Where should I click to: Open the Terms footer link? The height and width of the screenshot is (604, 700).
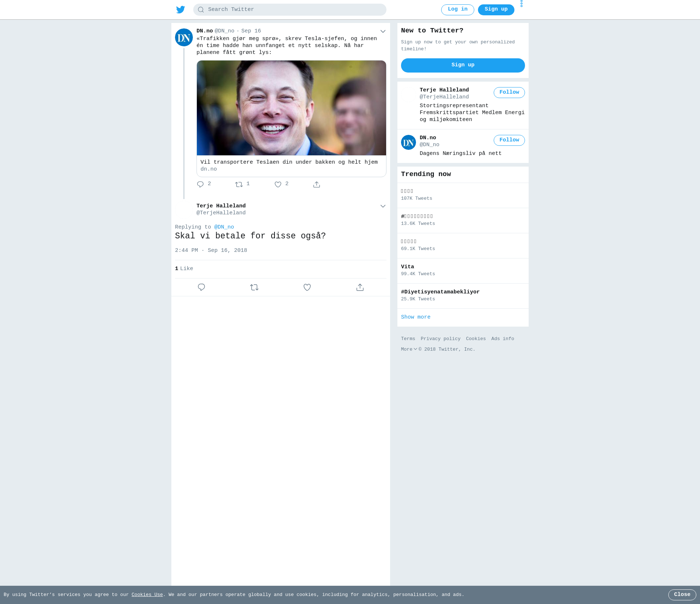coord(408,339)
